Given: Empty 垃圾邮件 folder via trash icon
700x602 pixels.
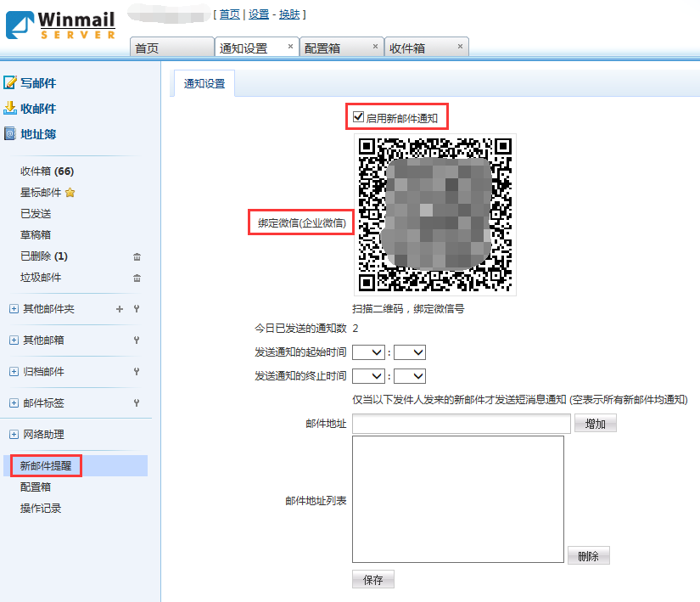Looking at the screenshot, I should [137, 278].
